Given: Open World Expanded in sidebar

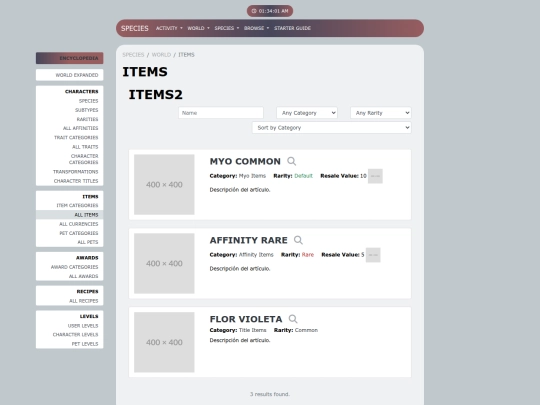Looking at the screenshot, I should (x=70, y=75).
